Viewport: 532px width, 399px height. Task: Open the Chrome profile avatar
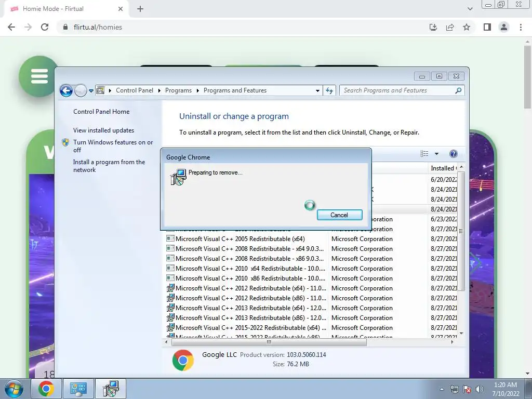coord(504,27)
